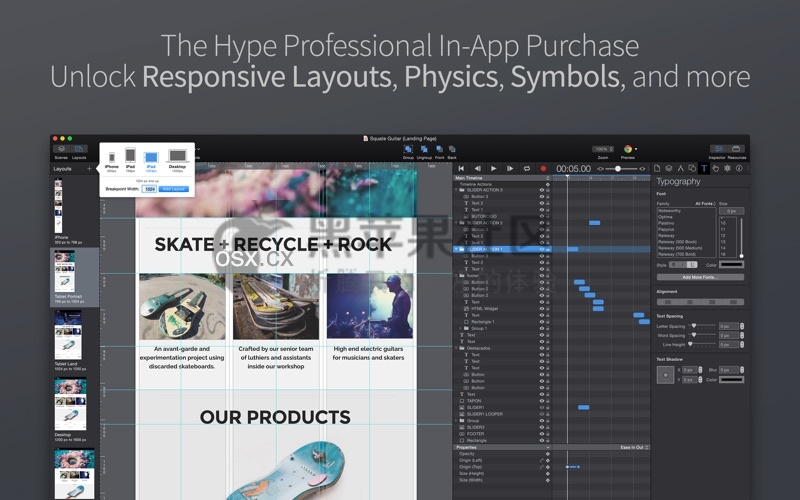Expand the Group 1 folder

click(461, 329)
